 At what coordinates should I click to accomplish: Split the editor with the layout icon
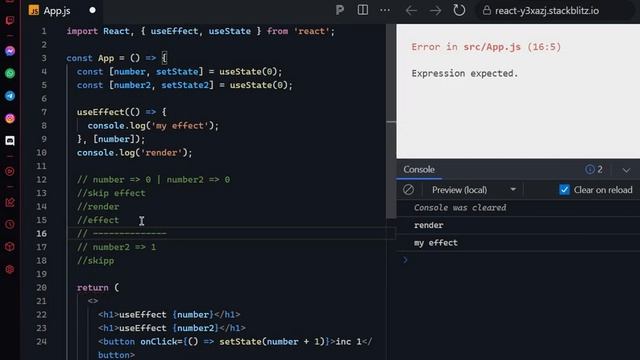pyautogui.click(x=362, y=10)
